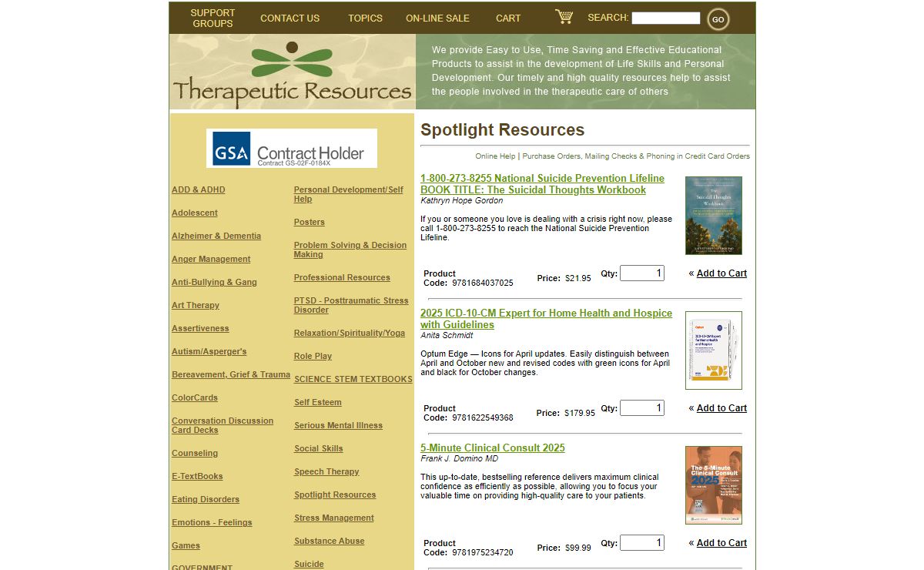Open the Topics menu item
This screenshot has width=924, height=570.
tap(365, 18)
